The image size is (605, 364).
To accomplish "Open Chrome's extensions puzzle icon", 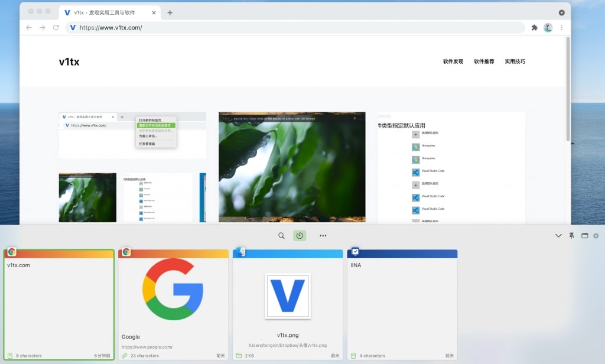I will 534,27.
